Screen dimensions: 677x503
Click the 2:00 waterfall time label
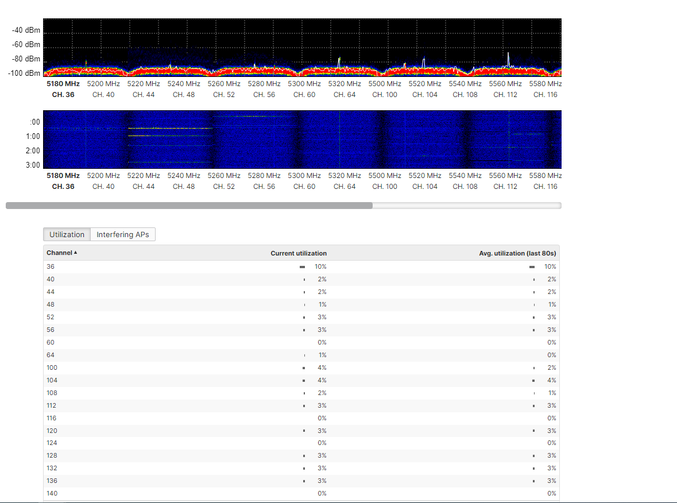point(33,151)
